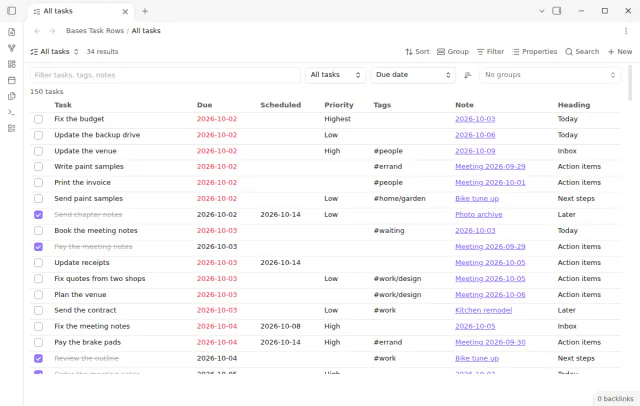Click the 0 backlinks status item
This screenshot has height=406, width=640.
coord(615,399)
